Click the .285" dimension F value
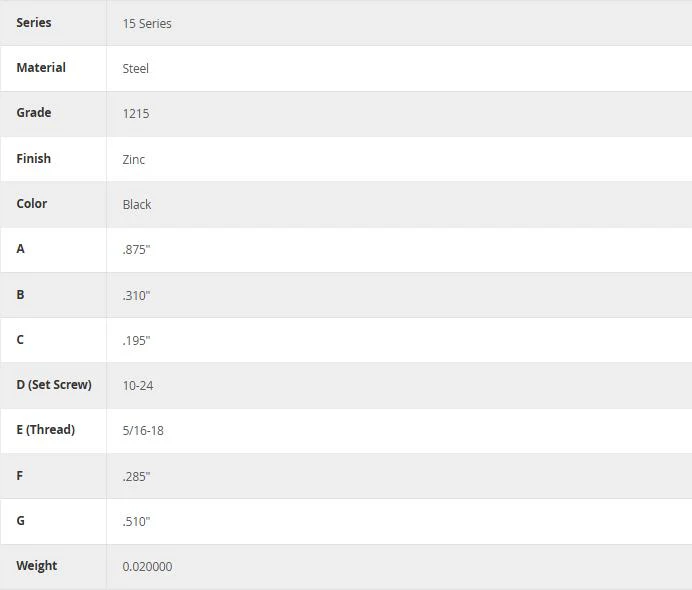Image resolution: width=692 pixels, height=590 pixels. pyautogui.click(x=136, y=476)
